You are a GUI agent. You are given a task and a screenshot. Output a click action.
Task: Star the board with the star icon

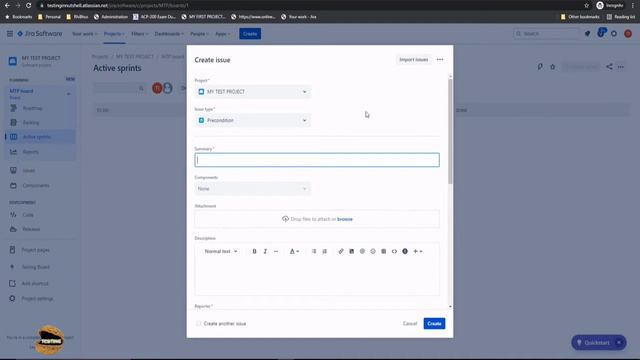pos(553,67)
